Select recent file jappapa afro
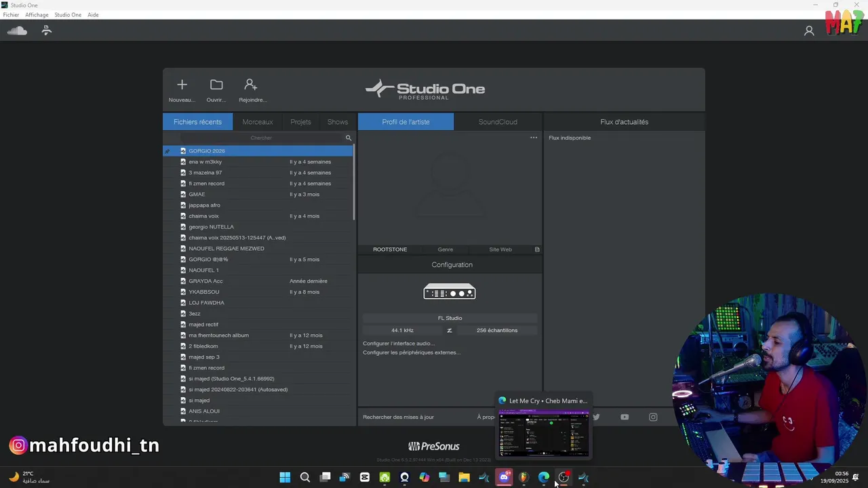868x488 pixels. click(x=258, y=205)
